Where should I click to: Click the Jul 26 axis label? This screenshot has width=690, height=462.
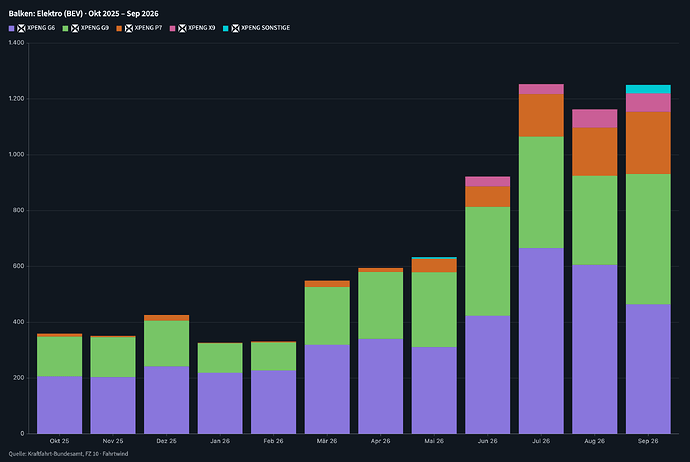click(541, 441)
